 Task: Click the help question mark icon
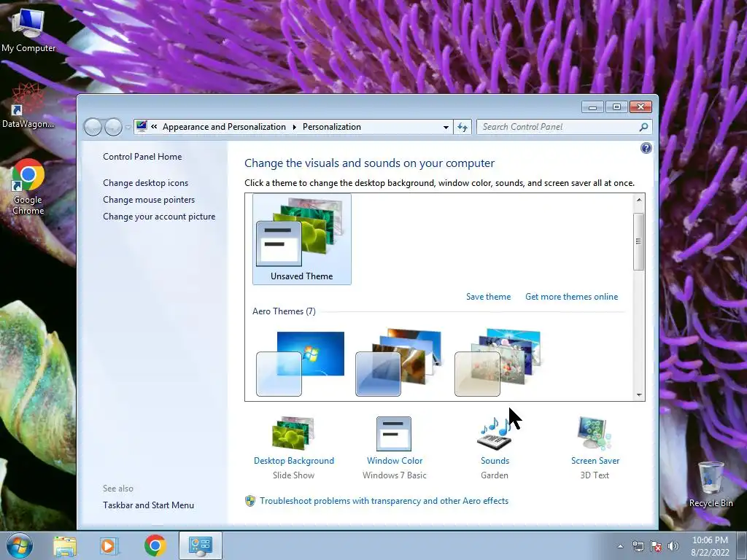[x=646, y=148]
